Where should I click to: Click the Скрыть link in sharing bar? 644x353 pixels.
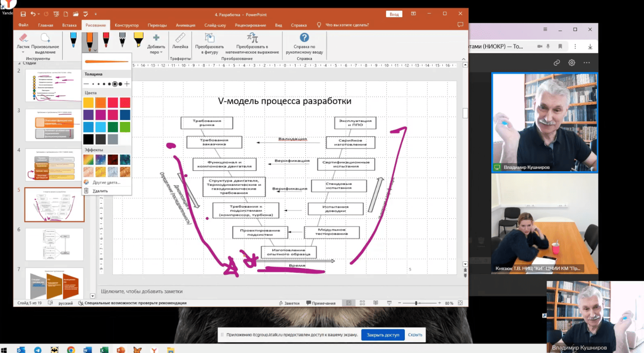415,335
